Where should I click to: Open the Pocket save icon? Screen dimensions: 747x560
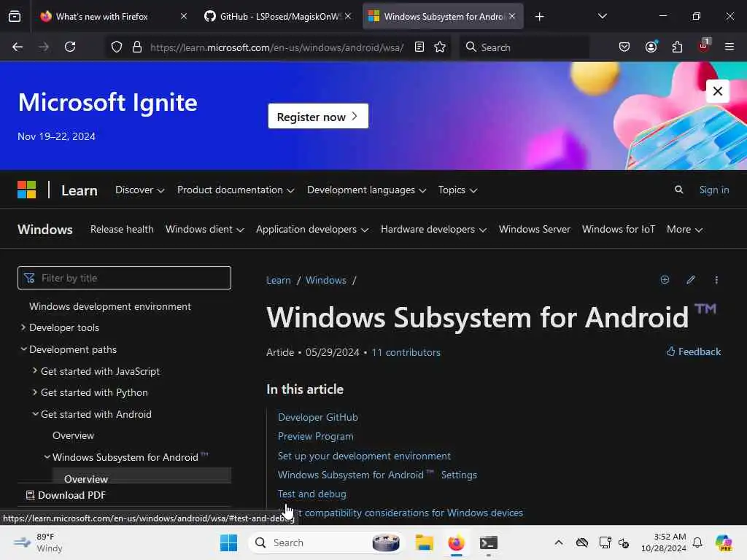[x=624, y=47]
